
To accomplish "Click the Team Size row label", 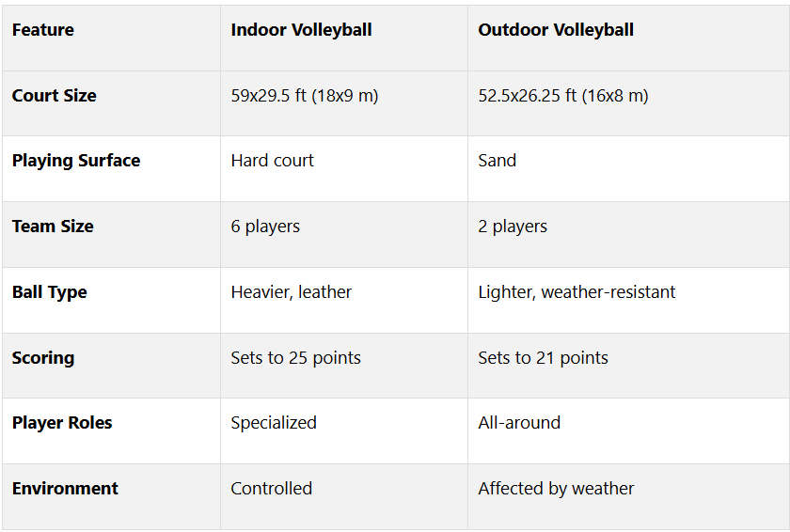I will tap(53, 227).
